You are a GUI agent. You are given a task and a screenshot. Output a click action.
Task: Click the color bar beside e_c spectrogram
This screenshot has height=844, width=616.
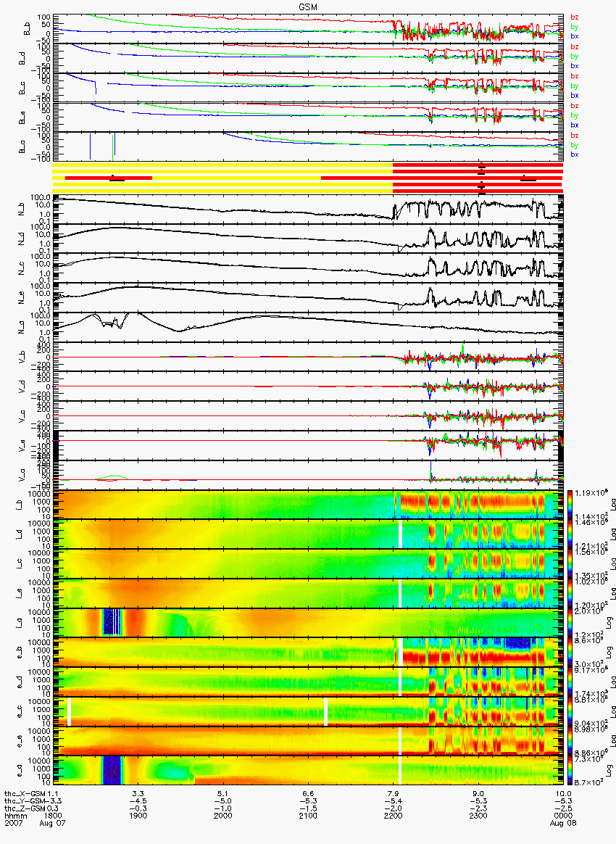570,712
